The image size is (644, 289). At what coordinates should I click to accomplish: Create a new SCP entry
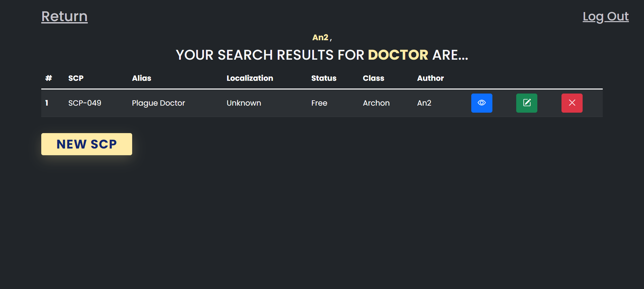(87, 144)
